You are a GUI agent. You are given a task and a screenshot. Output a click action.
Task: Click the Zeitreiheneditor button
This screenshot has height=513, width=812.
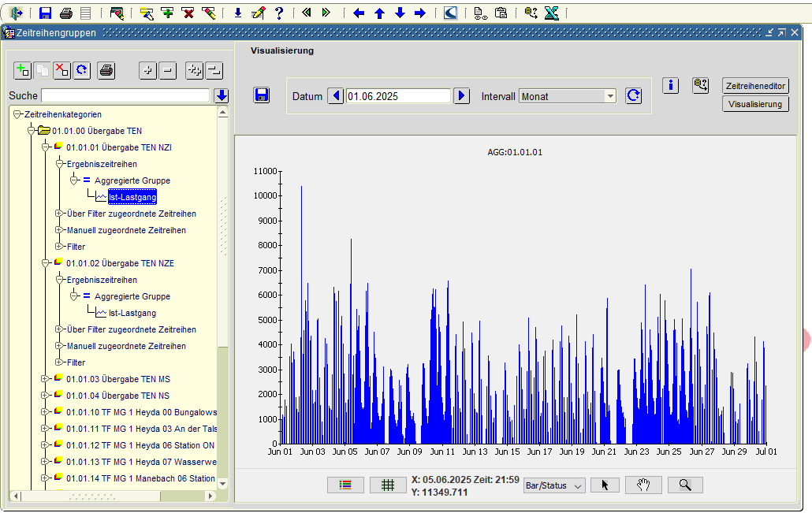click(755, 86)
